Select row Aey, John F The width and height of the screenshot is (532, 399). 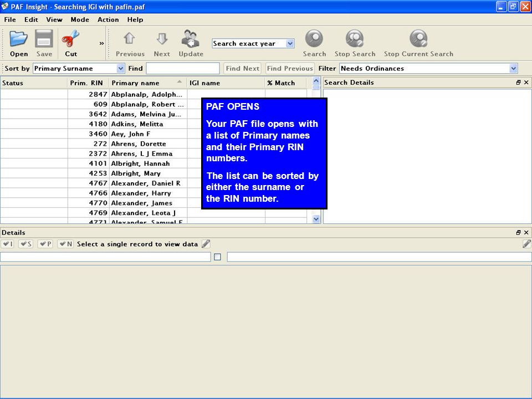click(x=154, y=134)
